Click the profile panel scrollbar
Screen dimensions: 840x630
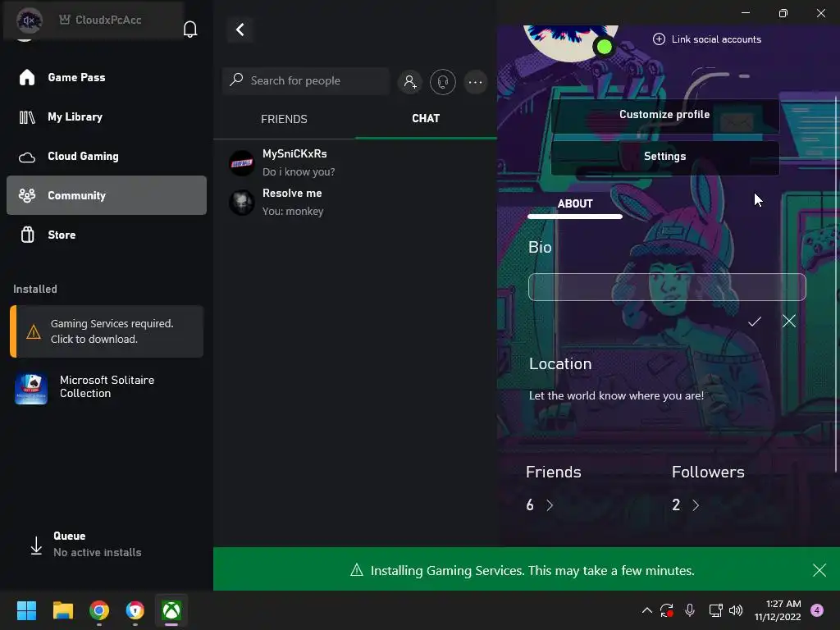[x=836, y=284]
